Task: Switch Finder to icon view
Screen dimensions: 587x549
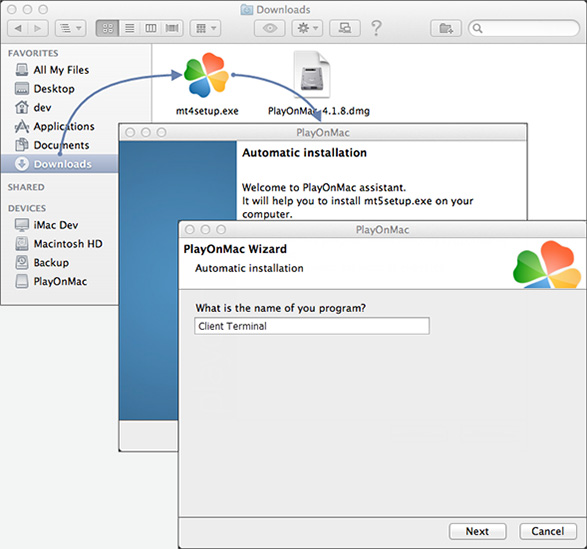Action: pos(107,28)
